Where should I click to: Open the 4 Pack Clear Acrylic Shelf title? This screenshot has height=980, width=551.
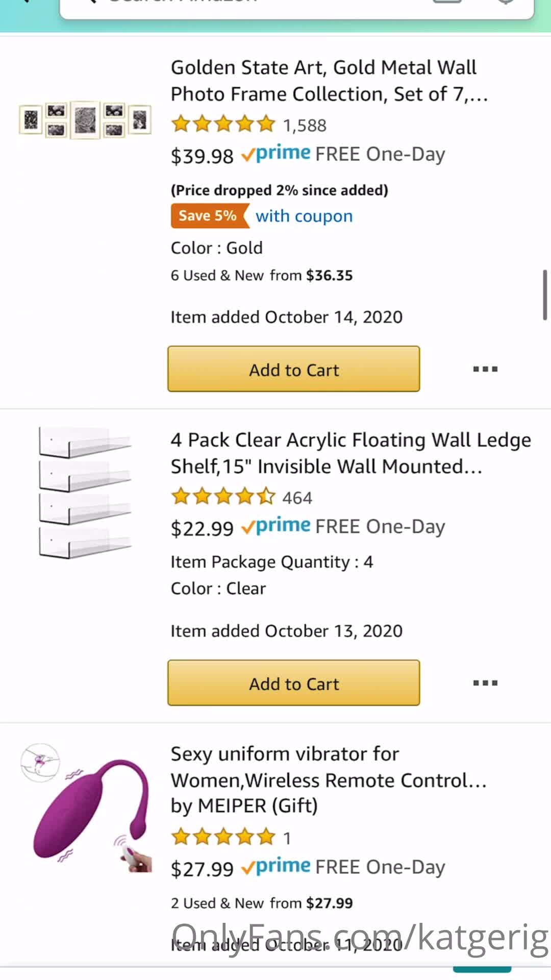350,453
